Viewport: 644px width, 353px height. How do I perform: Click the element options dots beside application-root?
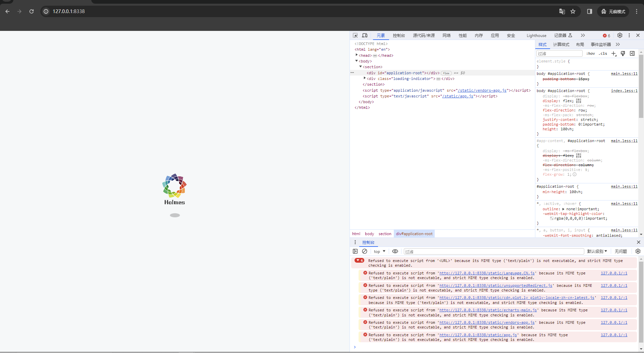352,73
